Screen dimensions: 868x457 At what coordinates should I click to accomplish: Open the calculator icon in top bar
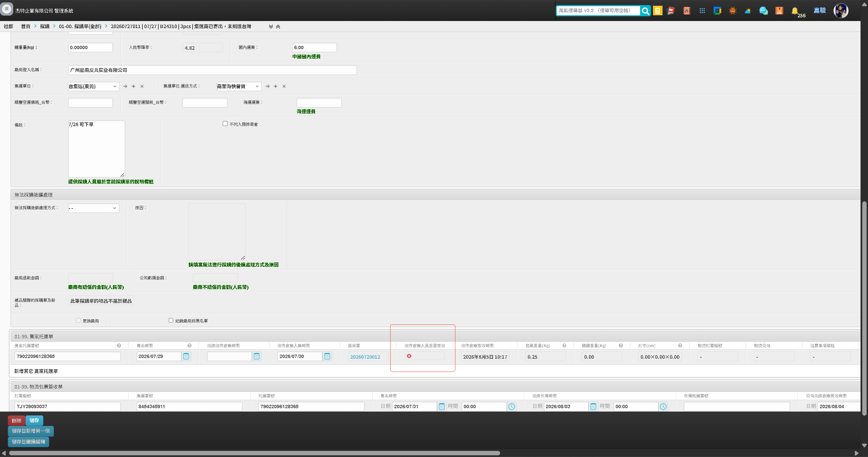(657, 11)
